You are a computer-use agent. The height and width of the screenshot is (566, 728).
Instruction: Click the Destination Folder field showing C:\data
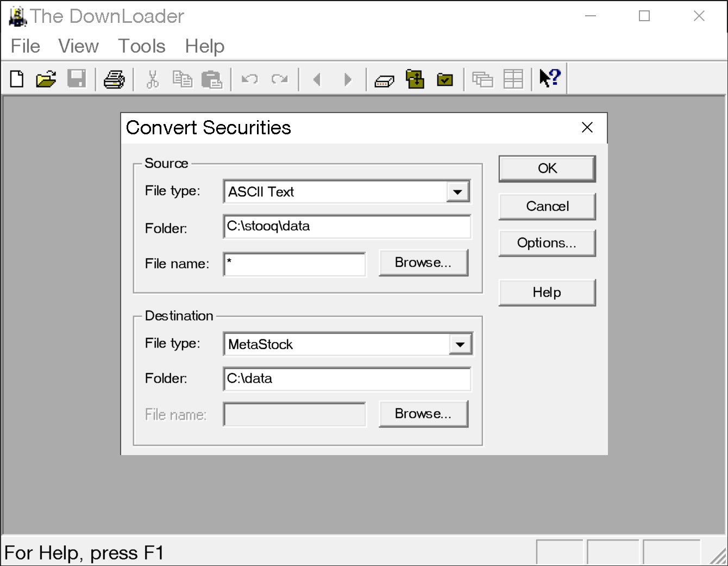(x=347, y=379)
